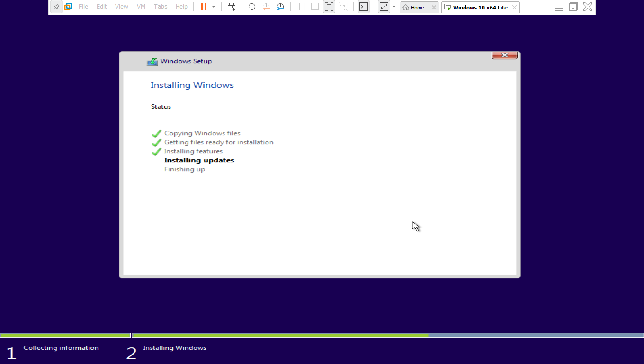
Task: Click 'Installing updates' status line
Action: coord(199,160)
